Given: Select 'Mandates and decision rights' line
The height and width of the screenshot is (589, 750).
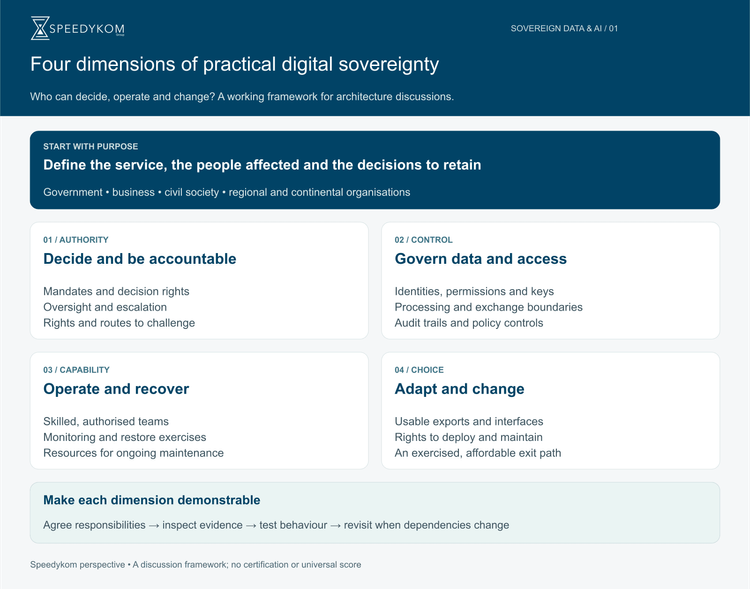Looking at the screenshot, I should (116, 291).
